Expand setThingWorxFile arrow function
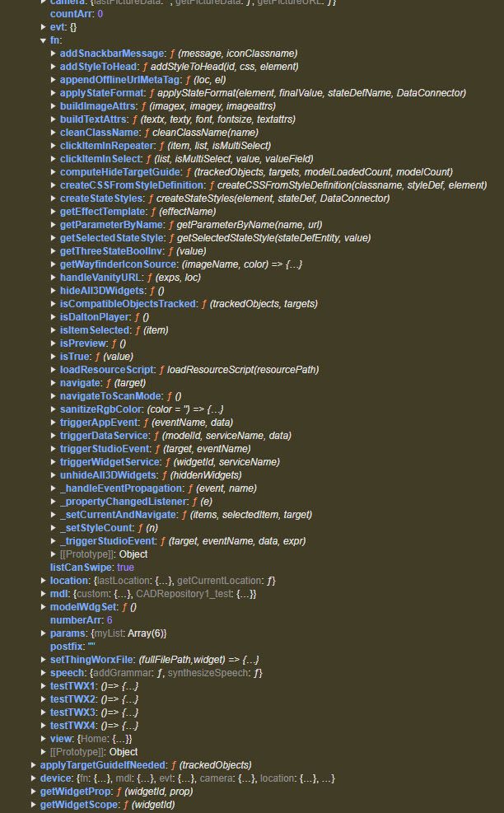The height and width of the screenshot is (813, 504). click(44, 660)
